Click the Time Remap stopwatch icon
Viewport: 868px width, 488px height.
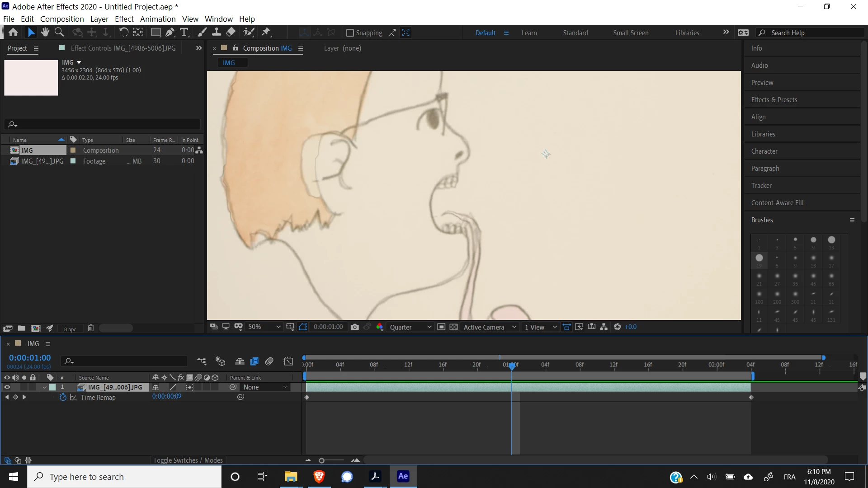[63, 397]
